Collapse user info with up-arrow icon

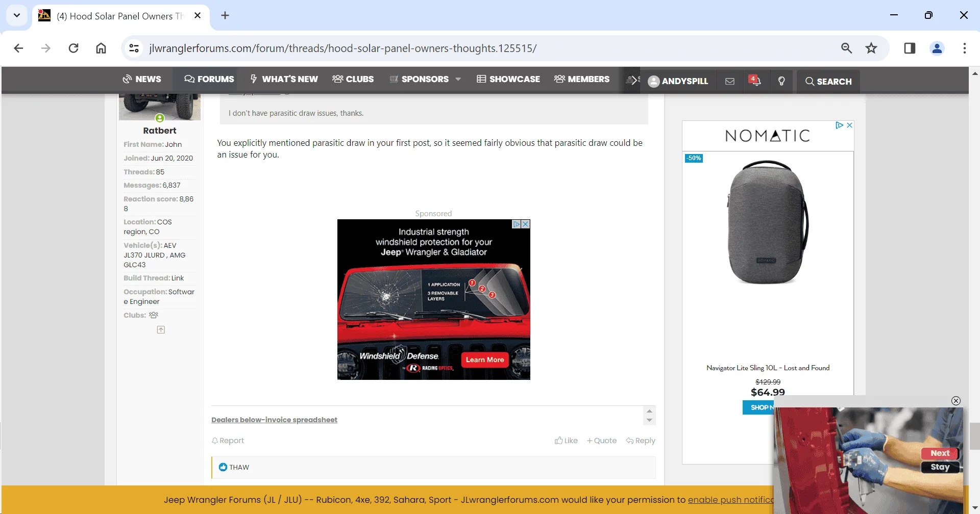pos(161,330)
